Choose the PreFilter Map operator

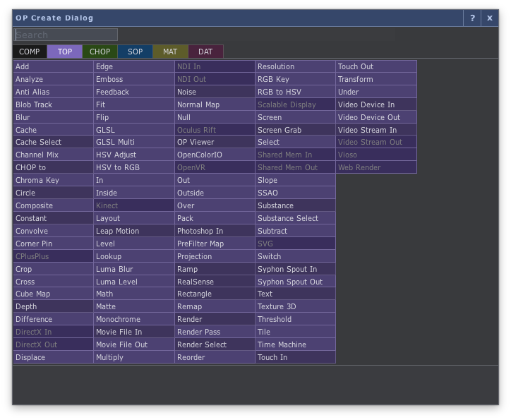pos(215,244)
